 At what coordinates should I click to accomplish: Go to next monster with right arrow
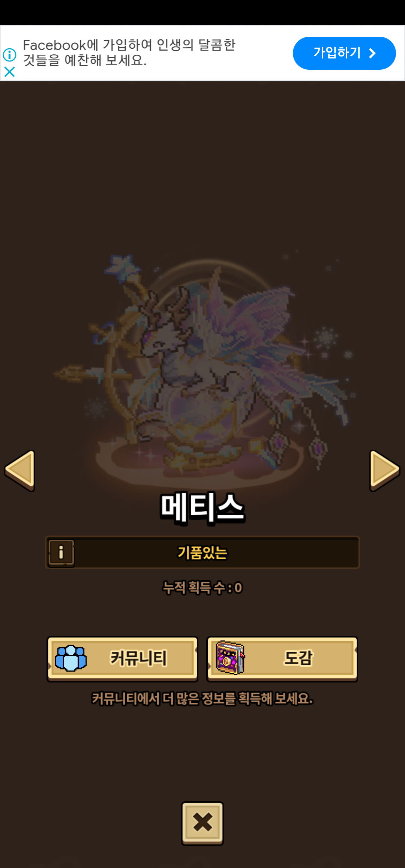click(385, 470)
